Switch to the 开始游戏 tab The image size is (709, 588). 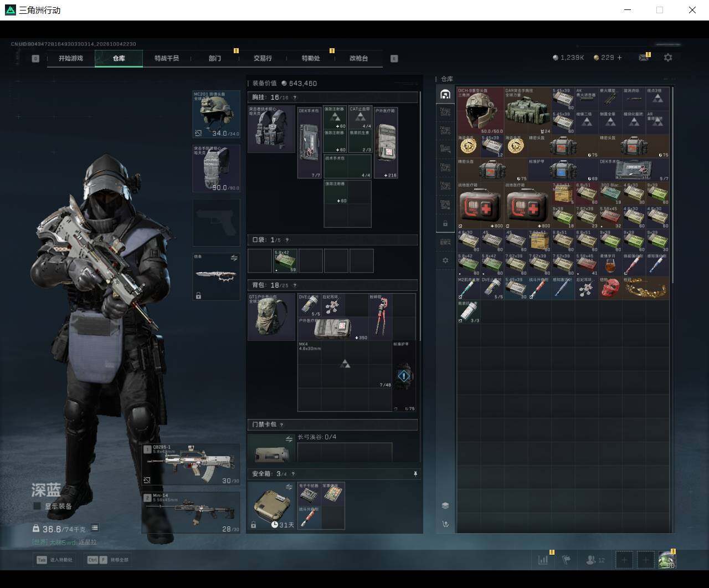[71, 58]
